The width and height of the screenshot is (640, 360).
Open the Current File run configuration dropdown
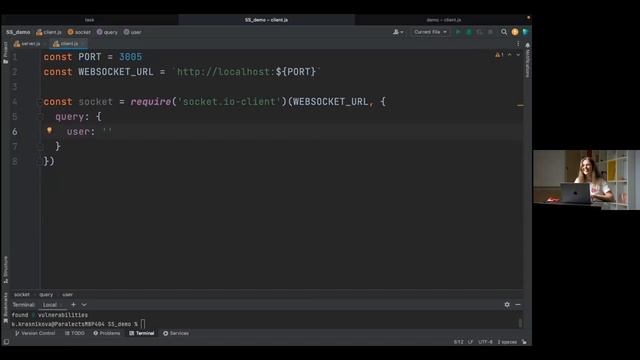tap(430, 32)
